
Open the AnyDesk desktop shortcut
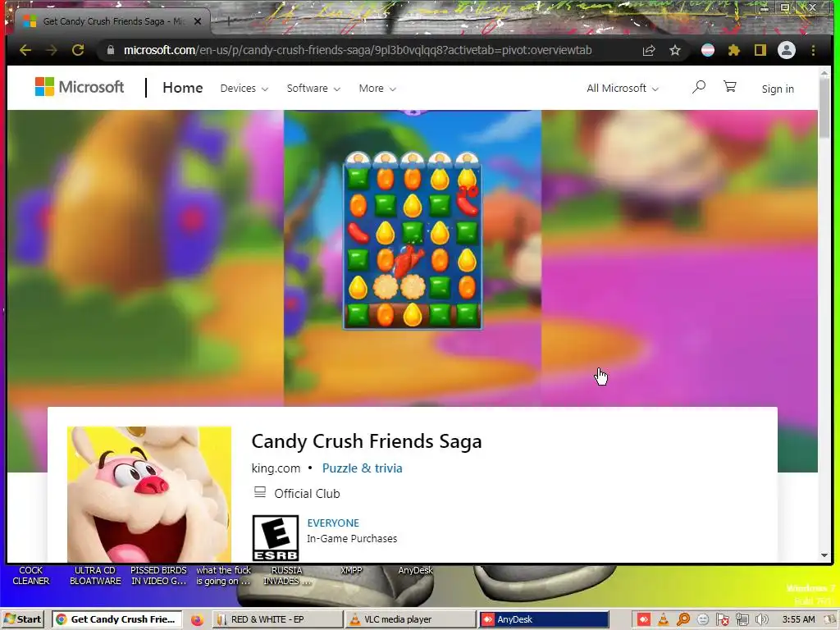(415, 571)
